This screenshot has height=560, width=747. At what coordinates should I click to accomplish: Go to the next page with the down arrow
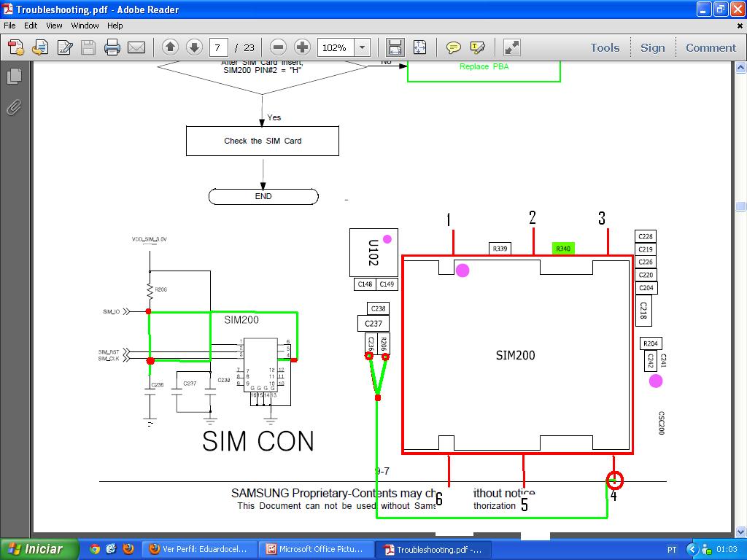click(x=194, y=47)
